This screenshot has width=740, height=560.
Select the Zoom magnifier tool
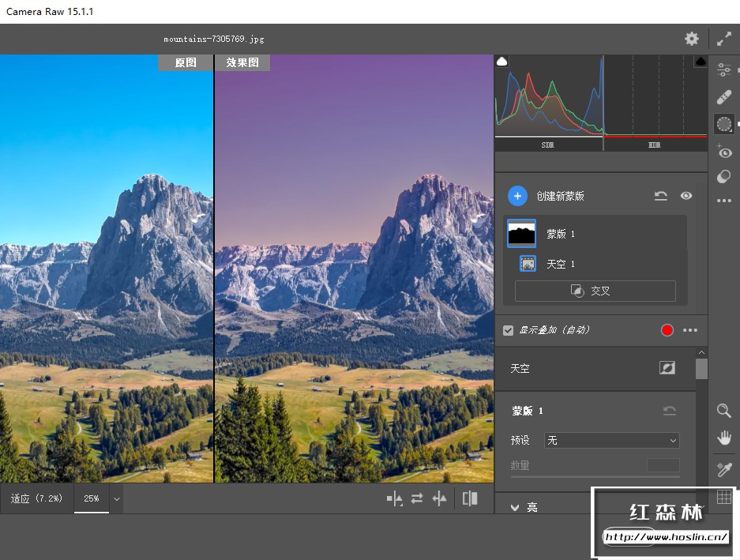(724, 410)
